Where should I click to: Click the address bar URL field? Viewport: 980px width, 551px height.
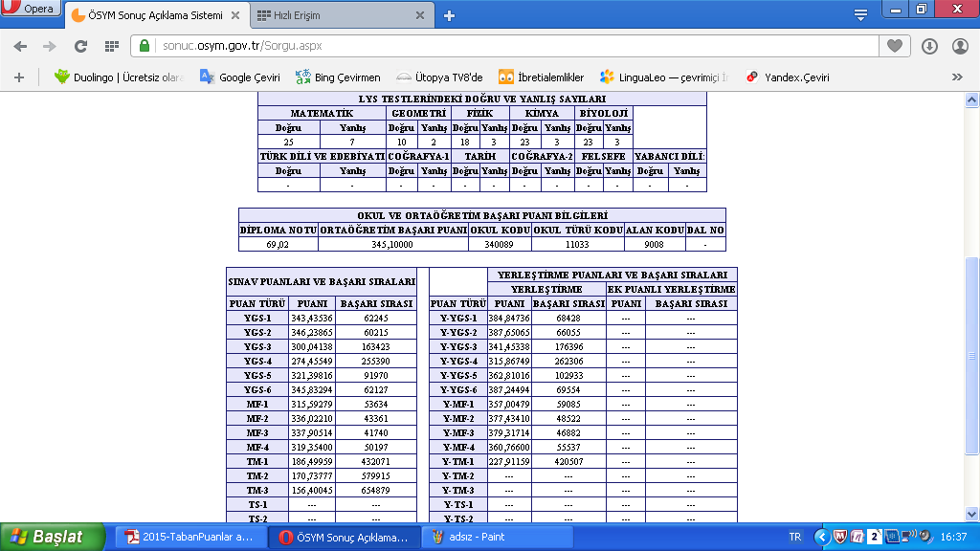[507, 46]
